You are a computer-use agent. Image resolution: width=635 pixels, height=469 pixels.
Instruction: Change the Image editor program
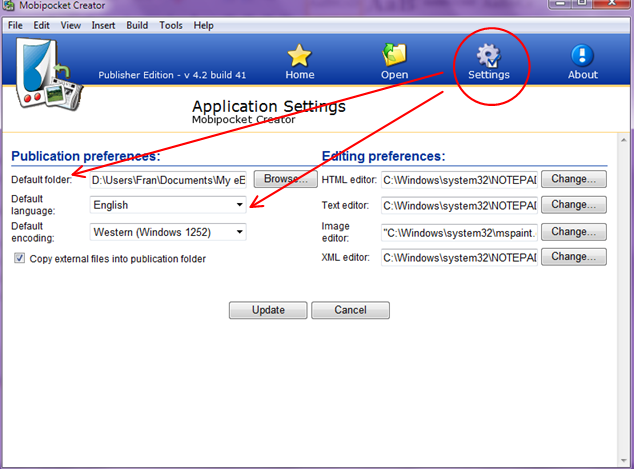(x=574, y=232)
